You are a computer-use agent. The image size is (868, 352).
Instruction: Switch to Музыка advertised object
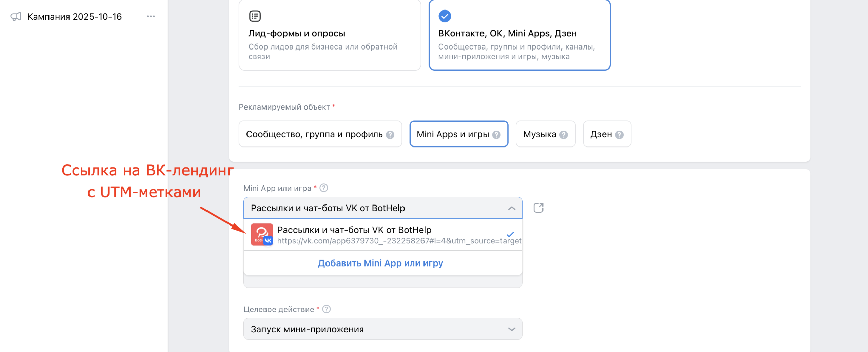[x=539, y=134]
